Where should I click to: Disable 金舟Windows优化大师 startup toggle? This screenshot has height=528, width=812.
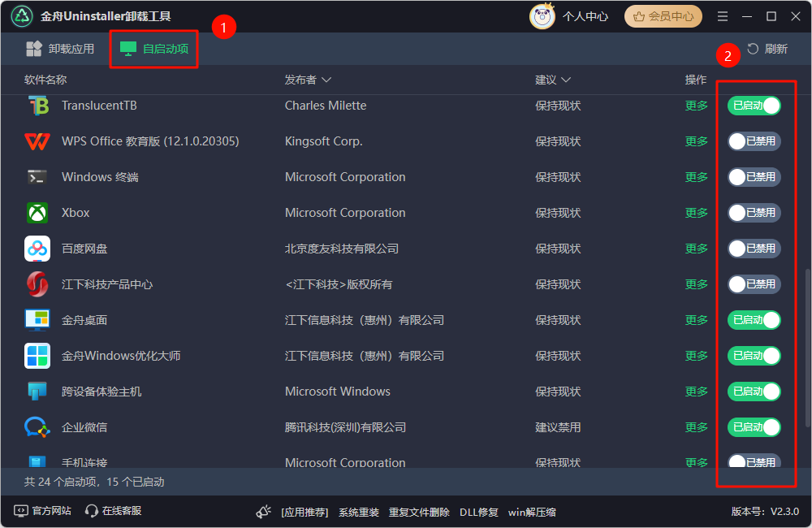(x=754, y=356)
